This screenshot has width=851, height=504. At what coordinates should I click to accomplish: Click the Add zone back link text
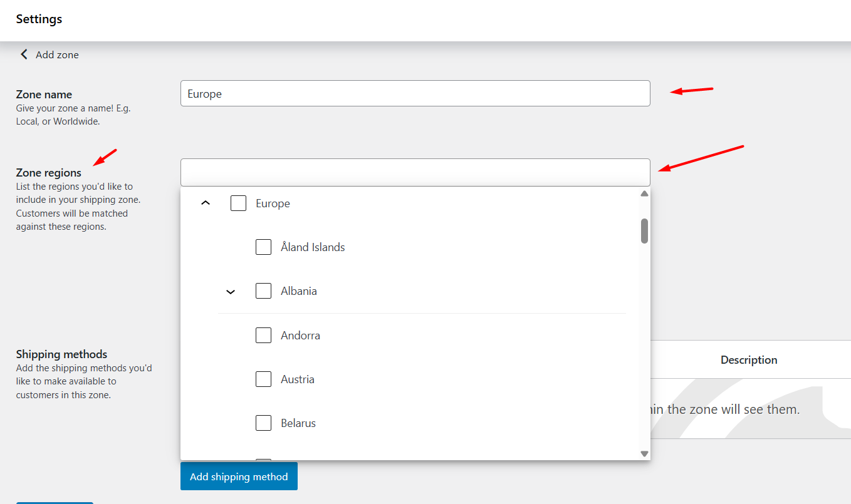pyautogui.click(x=57, y=54)
